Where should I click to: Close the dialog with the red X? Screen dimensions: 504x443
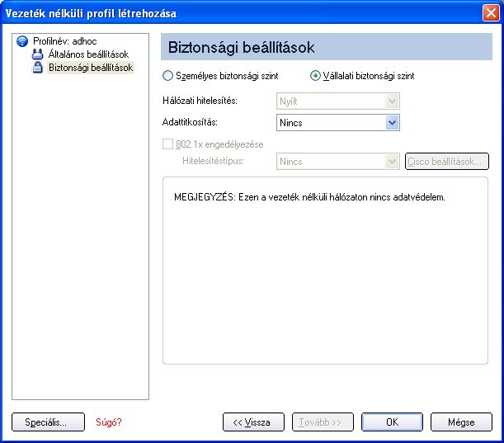coord(491,13)
